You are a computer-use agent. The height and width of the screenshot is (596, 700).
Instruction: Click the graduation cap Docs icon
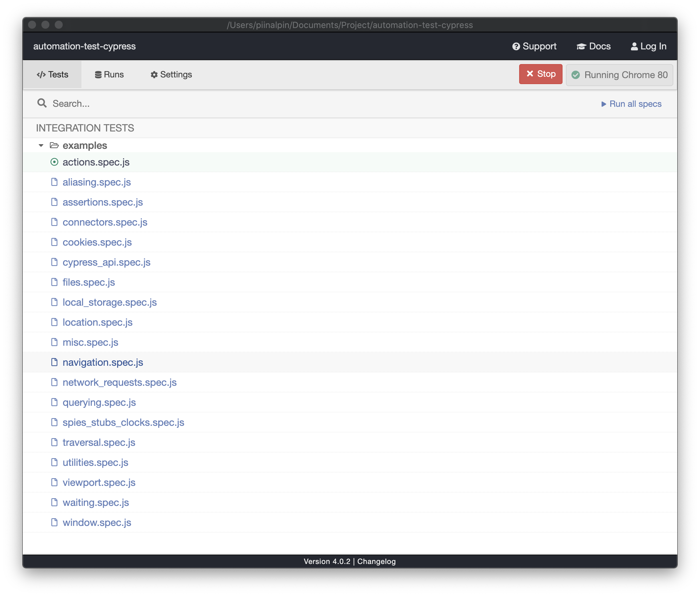pyautogui.click(x=581, y=46)
